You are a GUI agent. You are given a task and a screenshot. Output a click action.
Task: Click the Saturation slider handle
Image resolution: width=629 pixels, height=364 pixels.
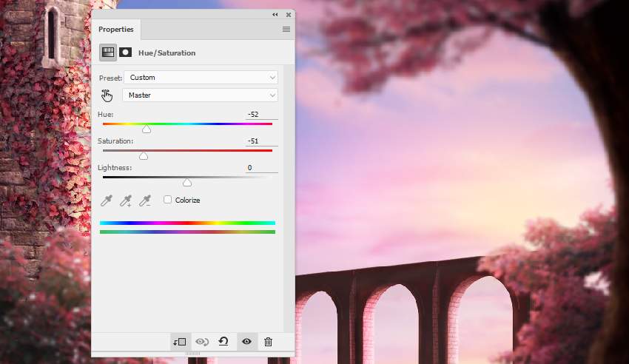pos(144,155)
